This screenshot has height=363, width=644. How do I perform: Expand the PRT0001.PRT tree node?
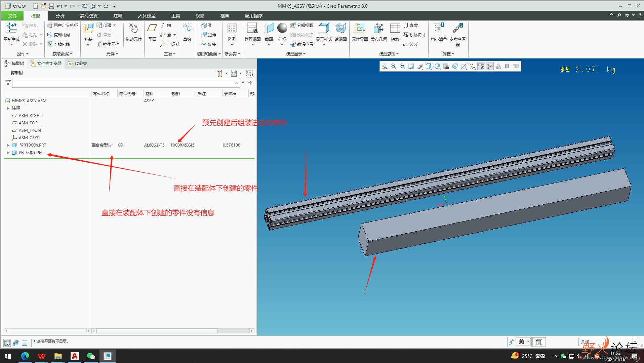8,153
